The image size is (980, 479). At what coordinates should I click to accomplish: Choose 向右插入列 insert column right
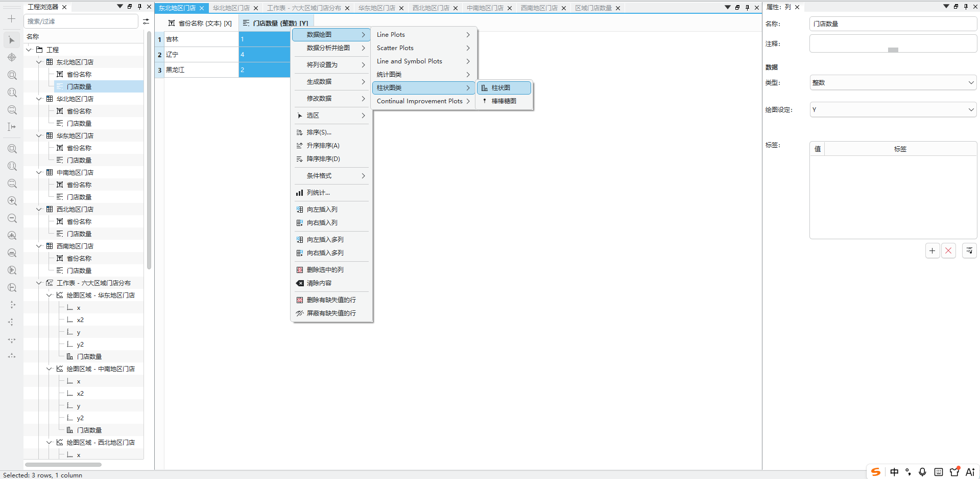click(x=332, y=223)
